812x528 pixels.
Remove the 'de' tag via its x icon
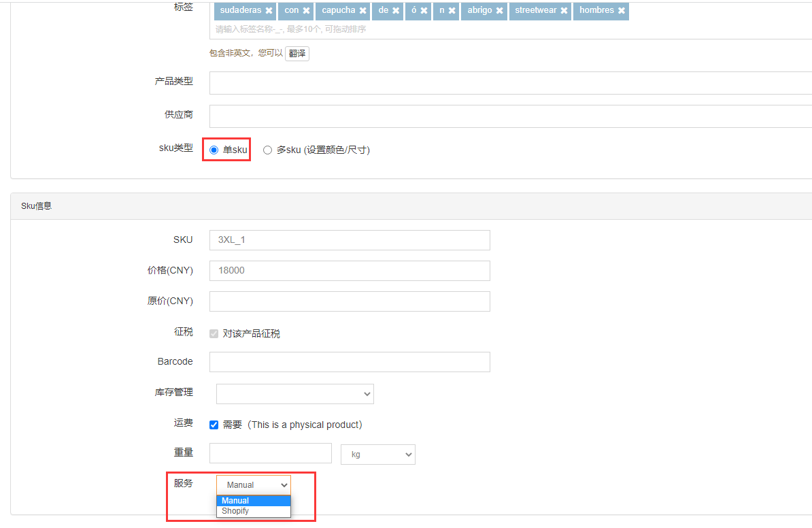396,11
